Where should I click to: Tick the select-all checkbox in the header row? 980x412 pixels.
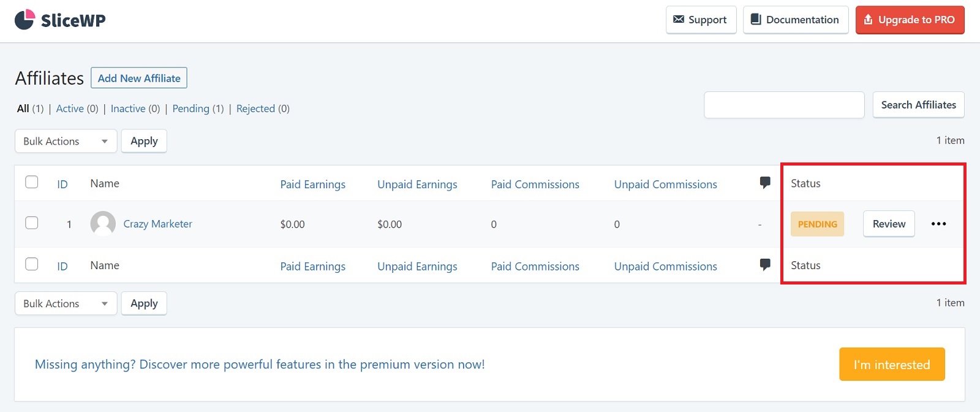pos(32,182)
